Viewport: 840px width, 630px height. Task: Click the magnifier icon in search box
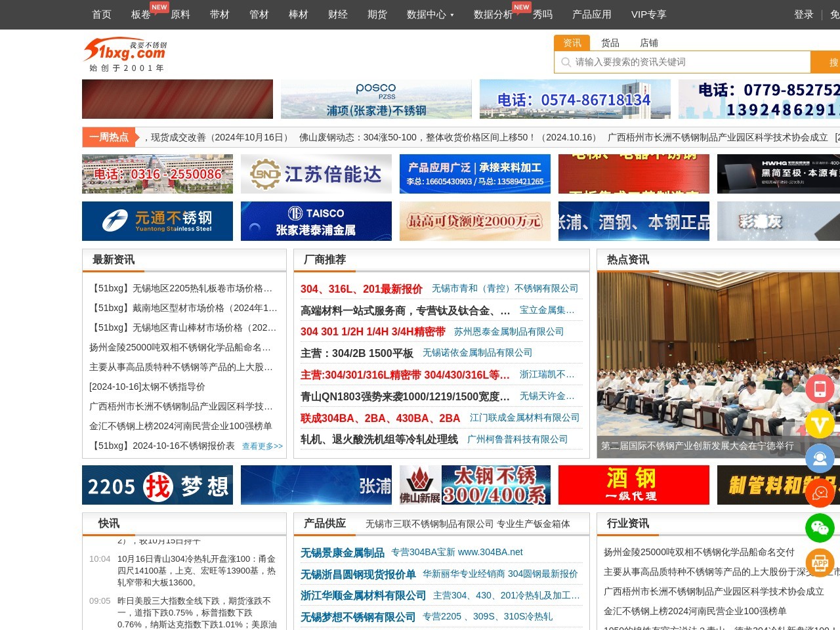[x=566, y=62]
